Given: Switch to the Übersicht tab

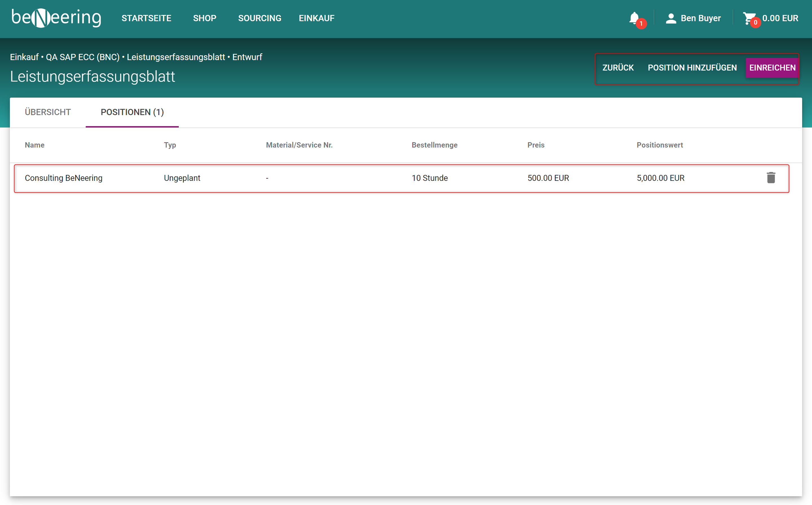Looking at the screenshot, I should point(48,112).
